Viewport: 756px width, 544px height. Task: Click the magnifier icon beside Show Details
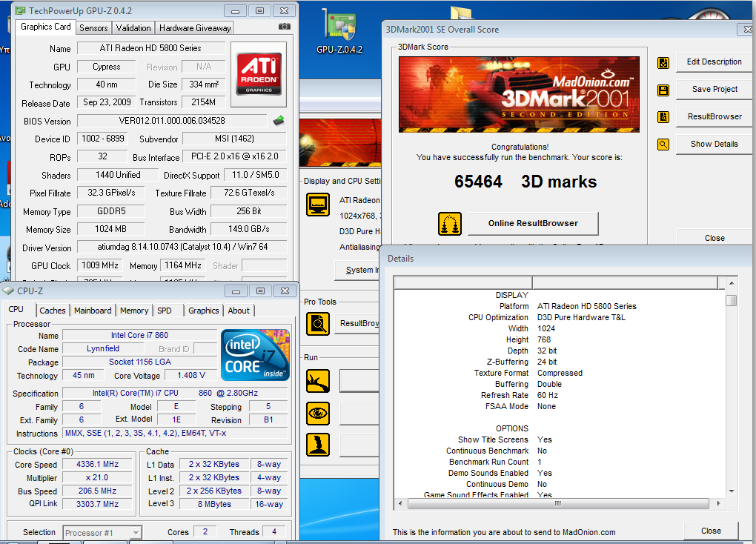click(x=663, y=145)
